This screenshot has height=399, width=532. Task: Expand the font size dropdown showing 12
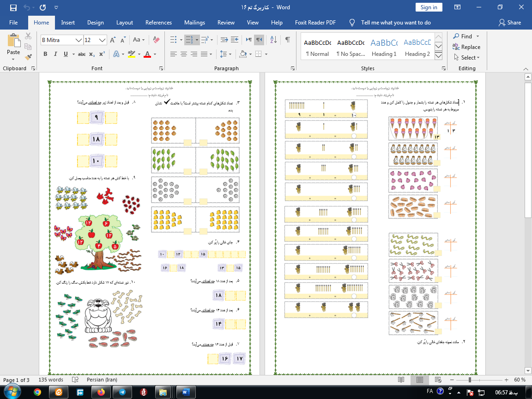point(103,40)
